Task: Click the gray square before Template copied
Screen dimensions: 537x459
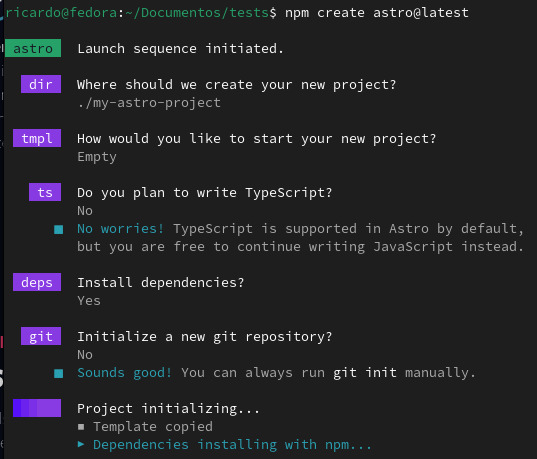Action: pos(81,426)
